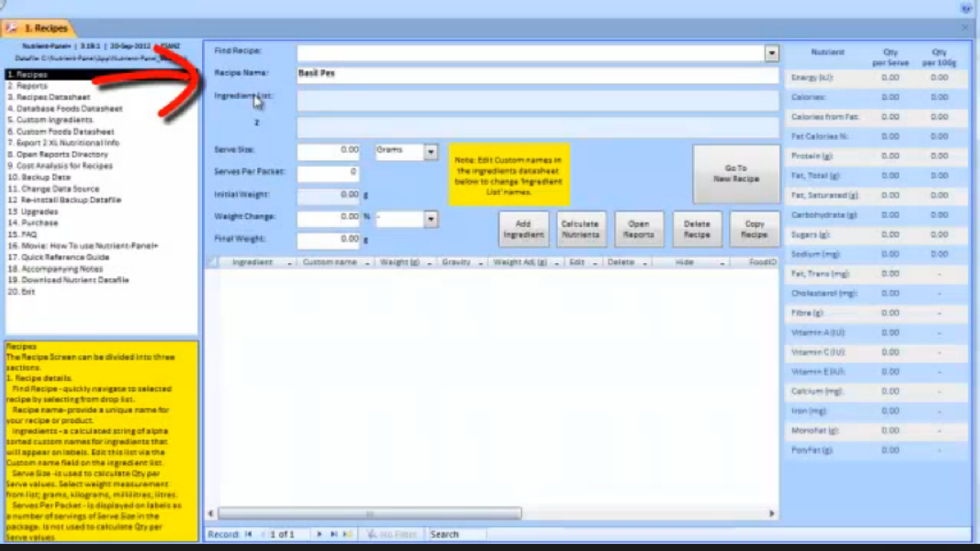980x551 pixels.
Task: Click into the Recipe Name field
Action: [537, 73]
